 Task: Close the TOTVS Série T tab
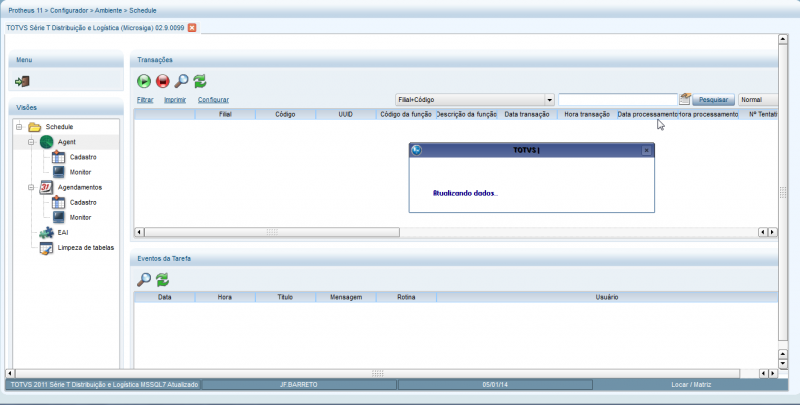pyautogui.click(x=192, y=28)
